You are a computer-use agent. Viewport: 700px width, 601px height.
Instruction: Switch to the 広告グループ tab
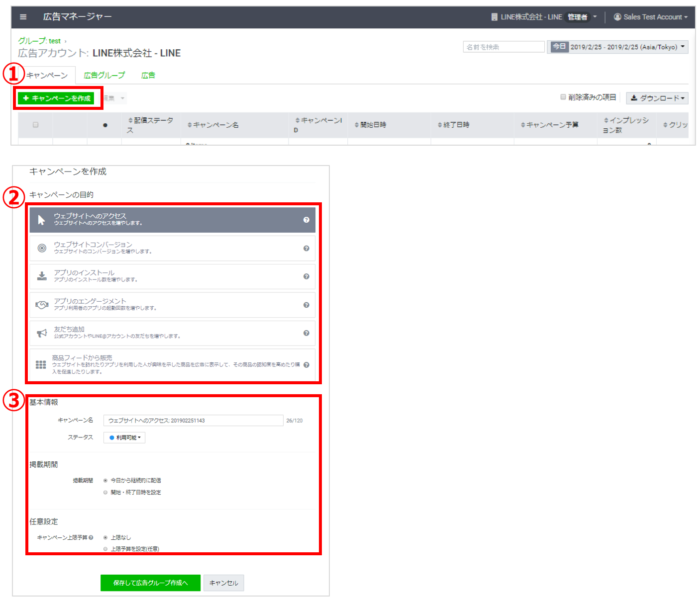(x=104, y=75)
